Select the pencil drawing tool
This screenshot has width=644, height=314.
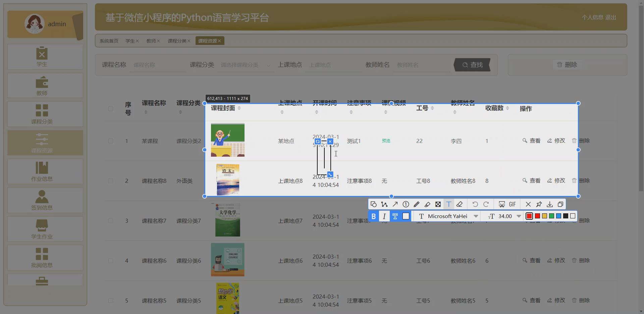[x=416, y=204]
